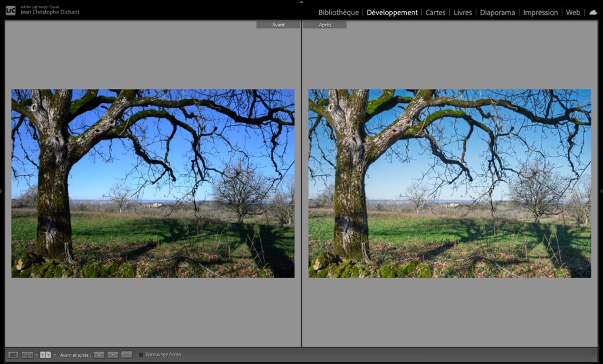Open the Before/After view mode dropdown arrow
The height and width of the screenshot is (364, 603).
(54, 354)
